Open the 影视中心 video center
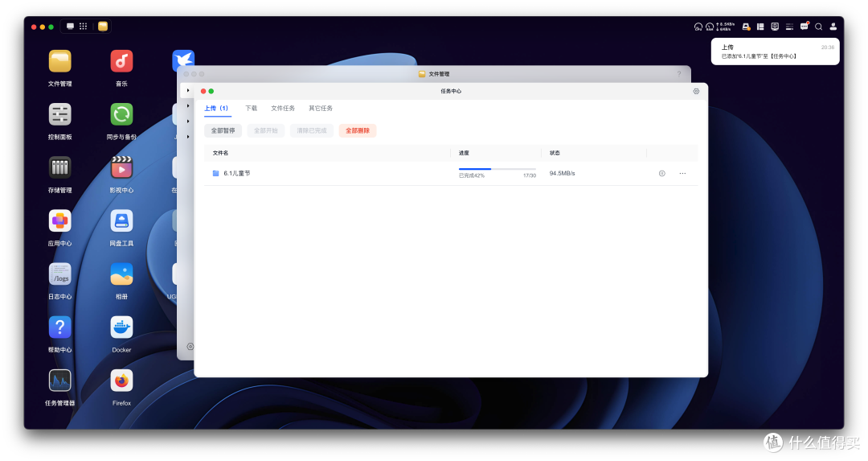868x461 pixels. (x=121, y=167)
